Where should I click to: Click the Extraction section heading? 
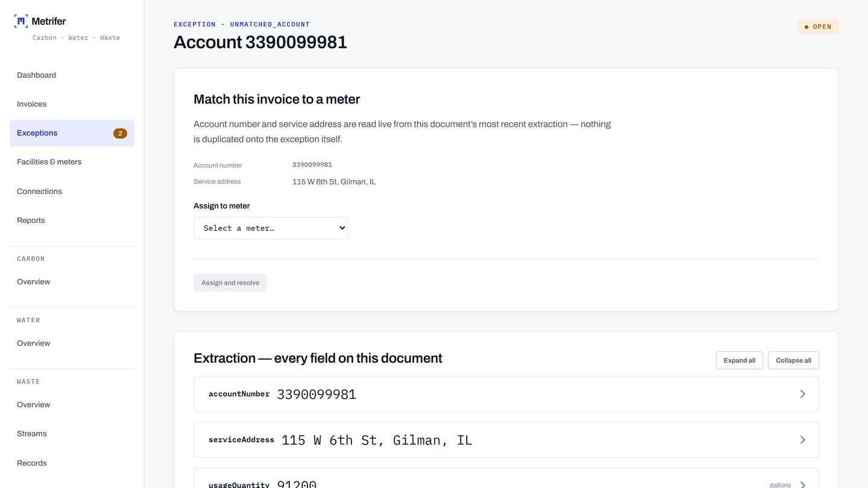click(318, 358)
